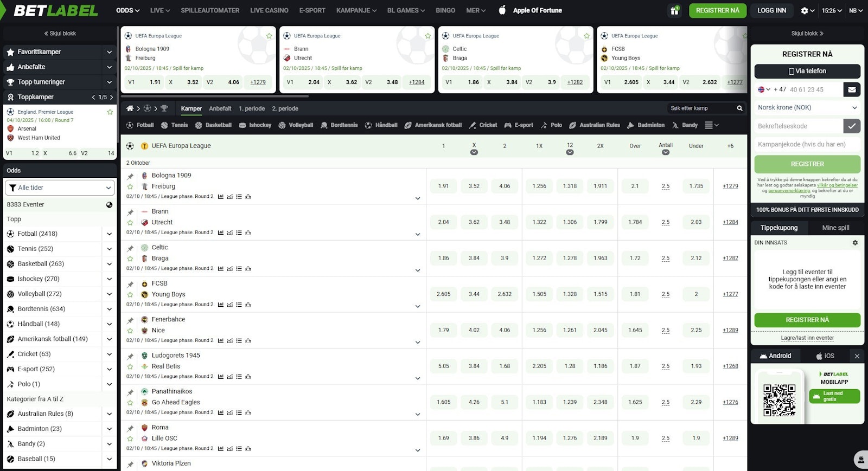Pin the Bologna 1909 match
The width and height of the screenshot is (868, 471).
click(x=130, y=176)
